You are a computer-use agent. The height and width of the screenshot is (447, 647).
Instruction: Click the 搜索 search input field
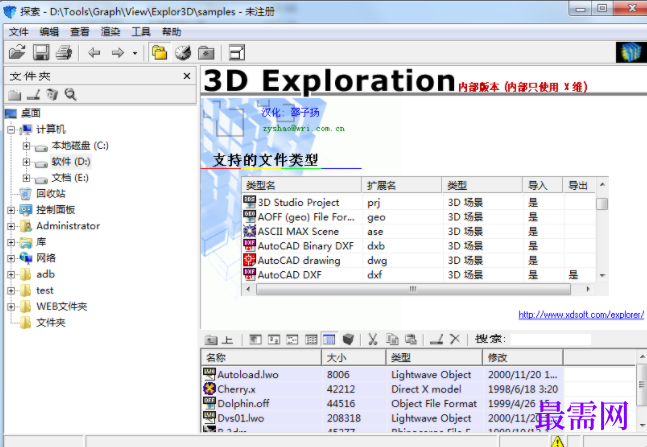tap(551, 339)
